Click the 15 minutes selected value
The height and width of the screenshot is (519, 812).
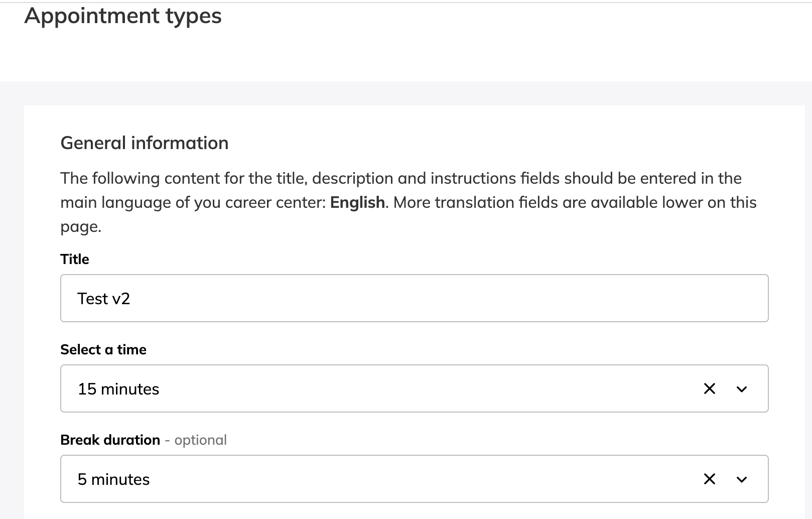click(118, 389)
